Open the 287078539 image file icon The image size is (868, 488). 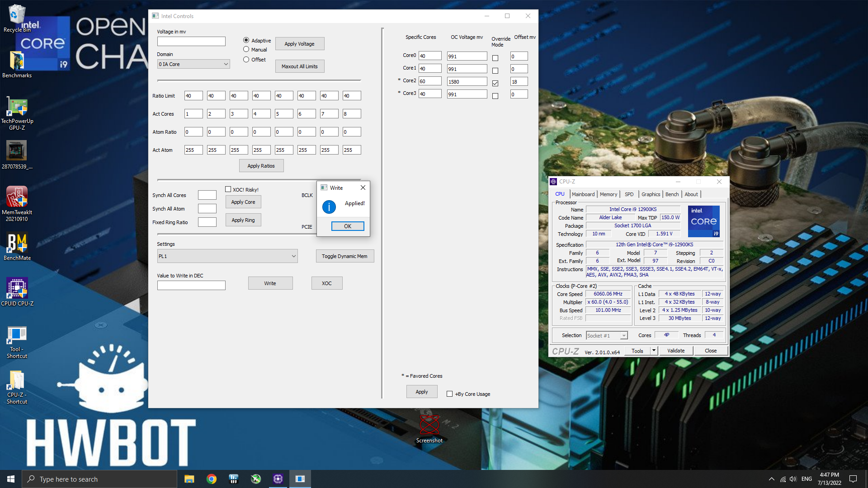17,155
